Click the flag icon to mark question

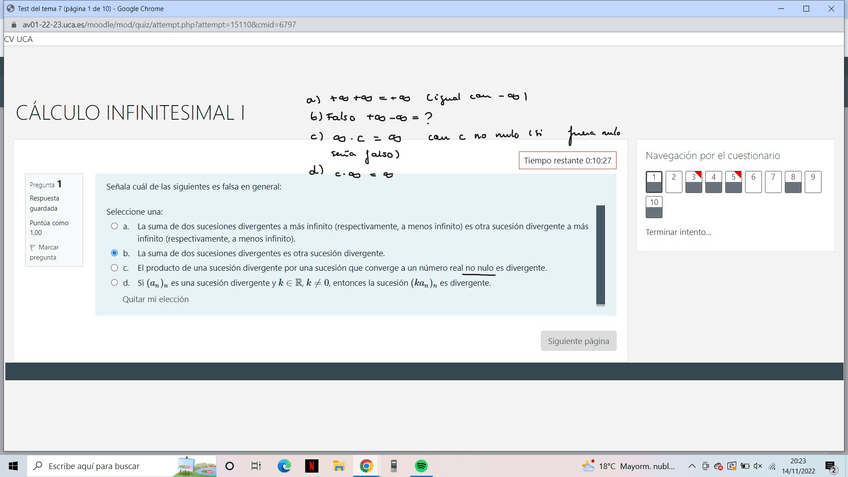click(33, 247)
